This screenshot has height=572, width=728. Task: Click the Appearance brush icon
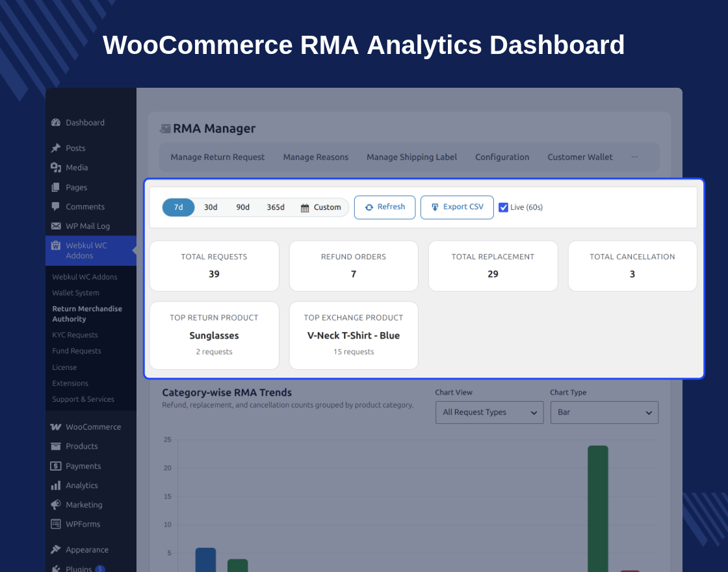56,550
